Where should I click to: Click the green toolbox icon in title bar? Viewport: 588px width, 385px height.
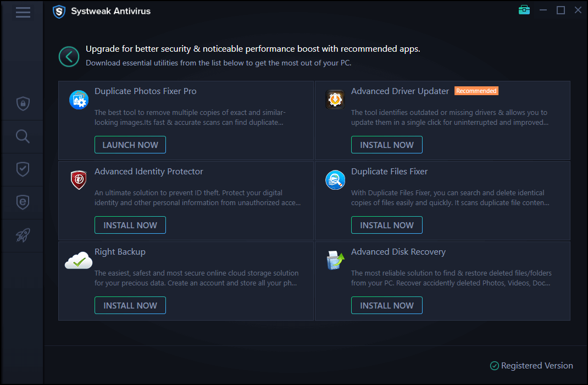pos(524,10)
